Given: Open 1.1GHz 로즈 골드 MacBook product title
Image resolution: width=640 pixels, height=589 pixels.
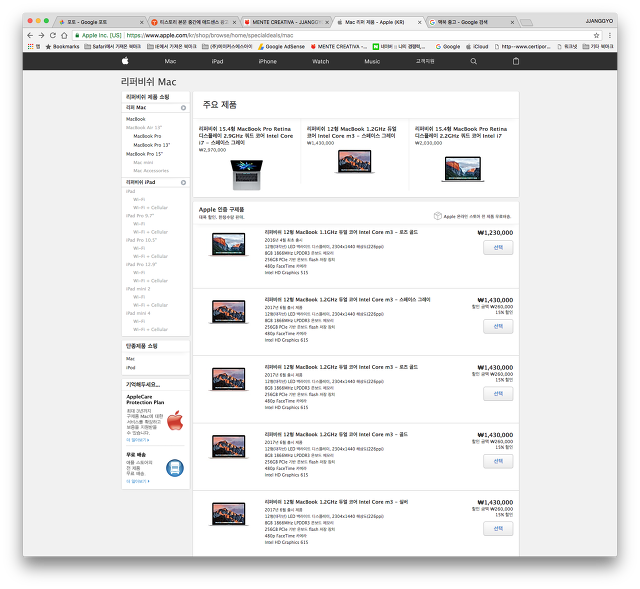Looking at the screenshot, I should pos(341,232).
